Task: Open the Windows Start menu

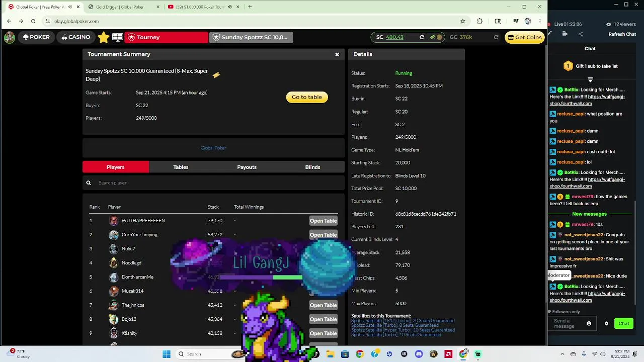Action: 167,354
